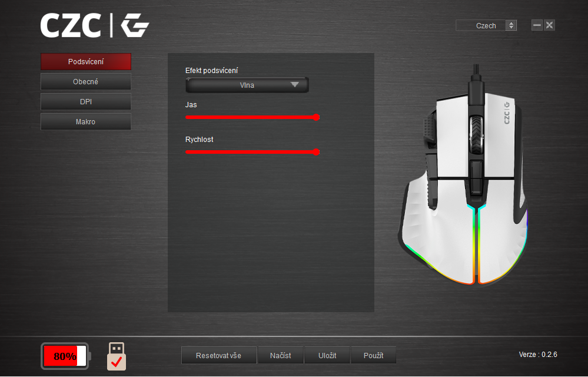Switch to the Obecné tab
Viewport: 588px width, 377px height.
86,81
